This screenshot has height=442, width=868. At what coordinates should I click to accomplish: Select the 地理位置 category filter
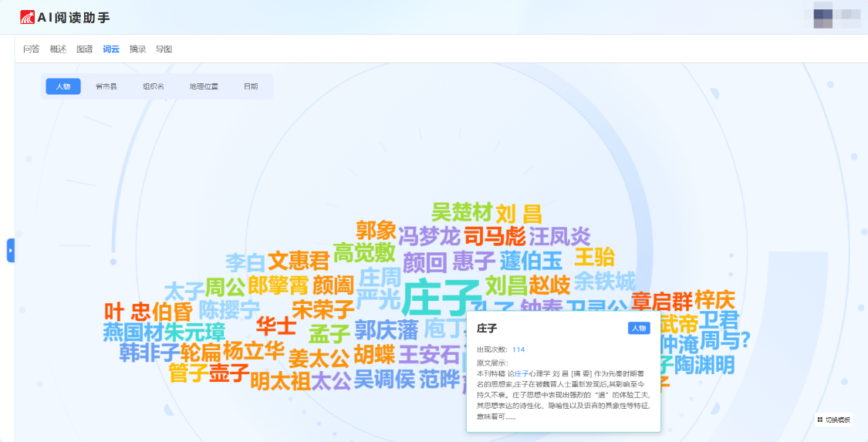(204, 86)
